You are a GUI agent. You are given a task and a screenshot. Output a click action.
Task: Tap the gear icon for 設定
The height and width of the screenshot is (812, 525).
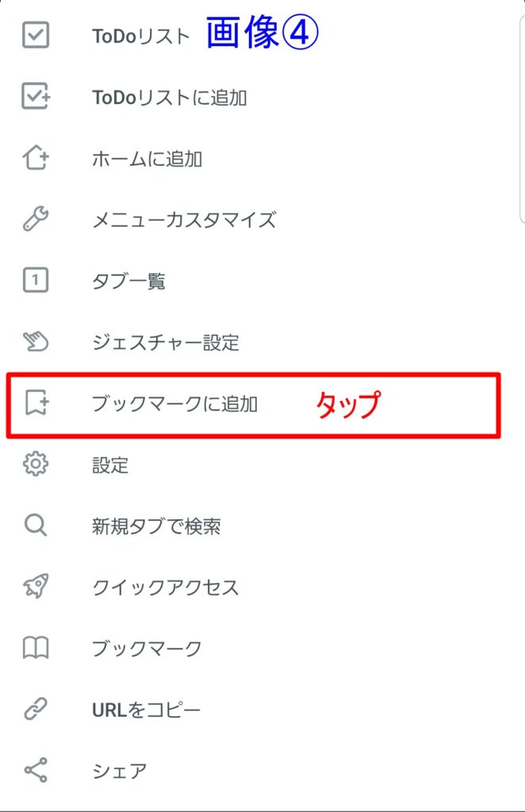click(36, 463)
